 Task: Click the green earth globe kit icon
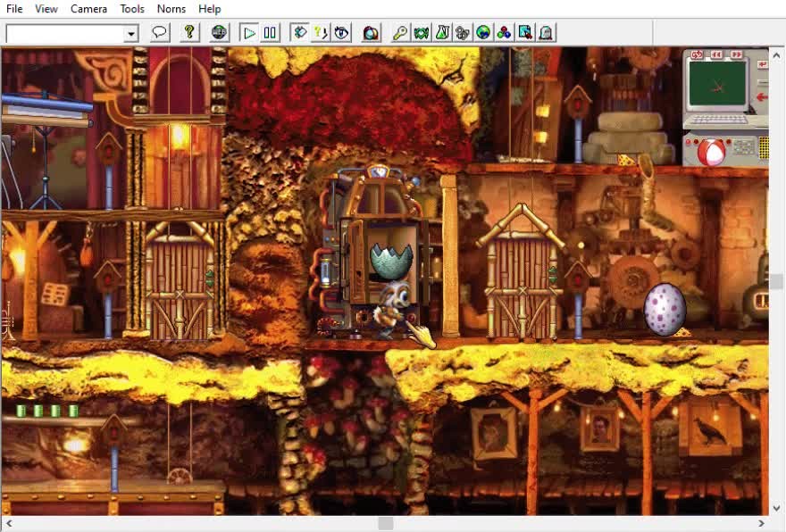pos(483,33)
